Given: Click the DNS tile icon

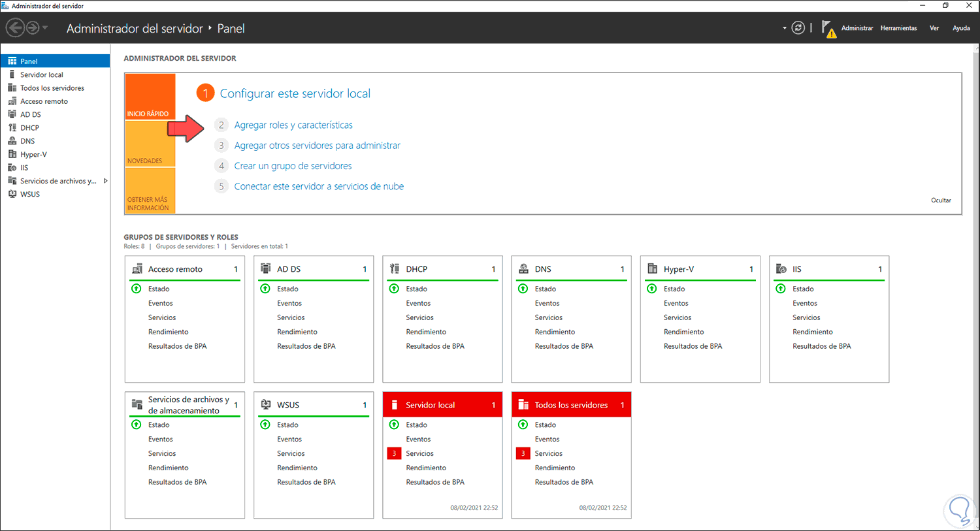Looking at the screenshot, I should click(x=523, y=269).
